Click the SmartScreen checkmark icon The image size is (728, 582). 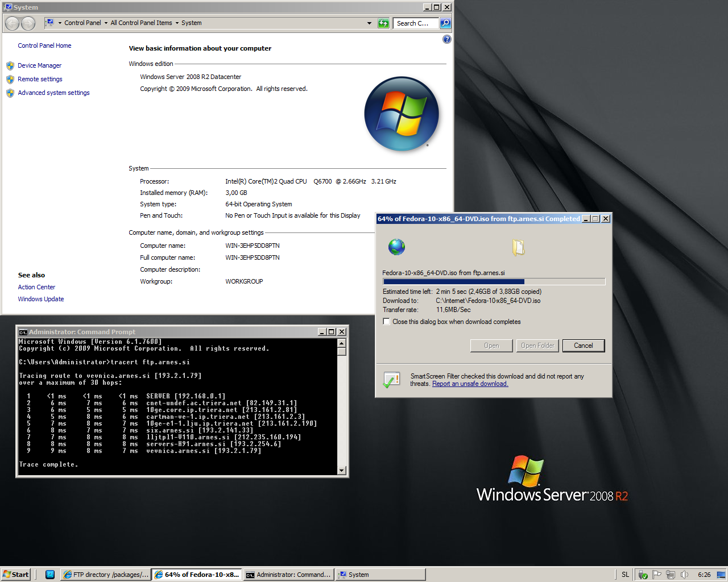[391, 380]
